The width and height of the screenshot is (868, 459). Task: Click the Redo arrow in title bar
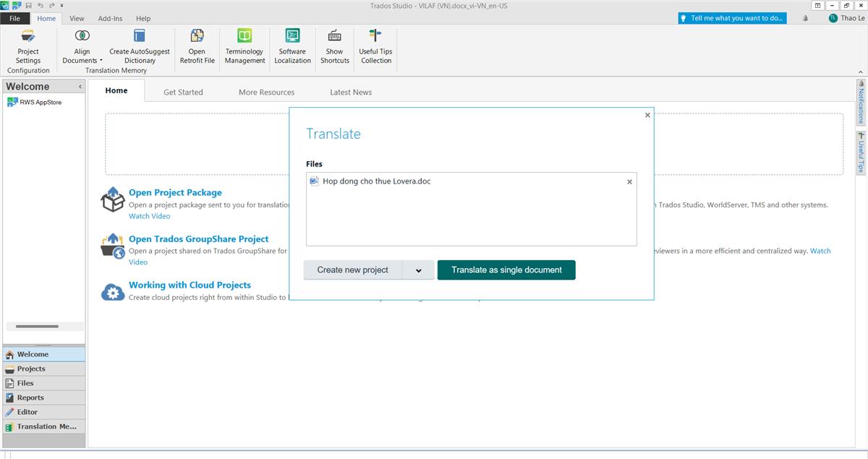tap(51, 5)
